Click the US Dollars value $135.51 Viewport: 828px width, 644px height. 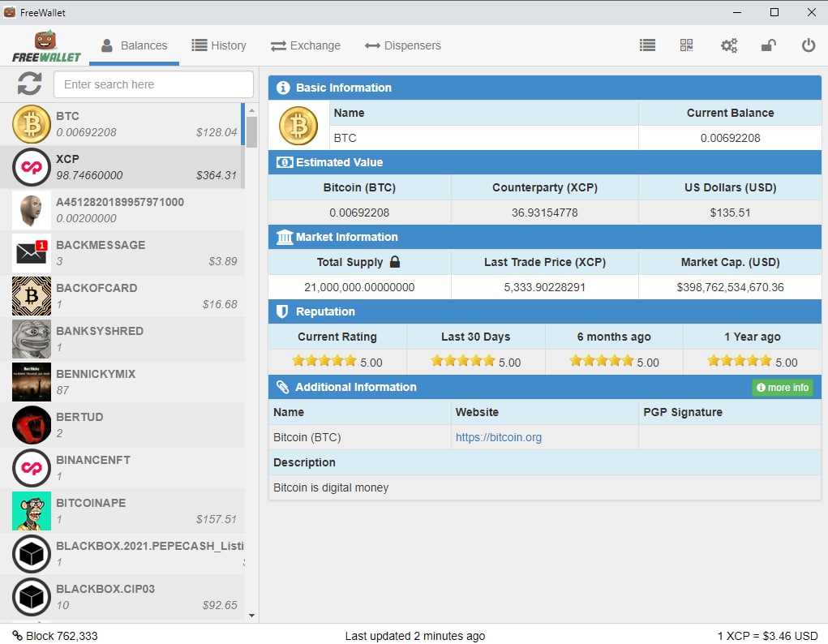pos(731,213)
